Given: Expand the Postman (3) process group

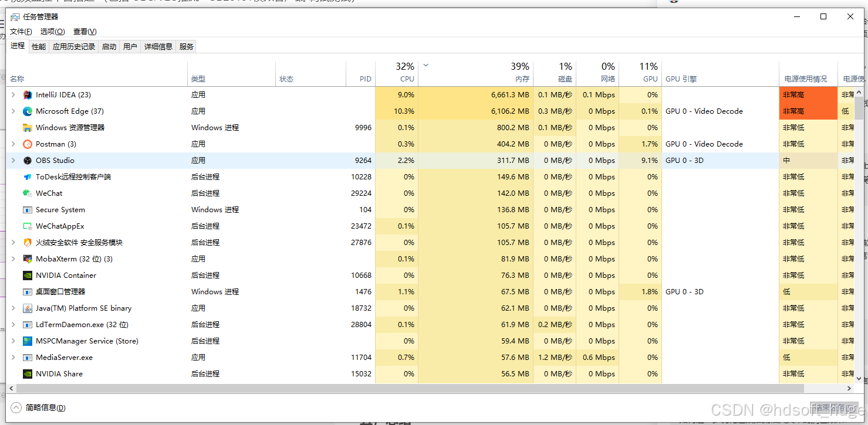Looking at the screenshot, I should coord(13,144).
